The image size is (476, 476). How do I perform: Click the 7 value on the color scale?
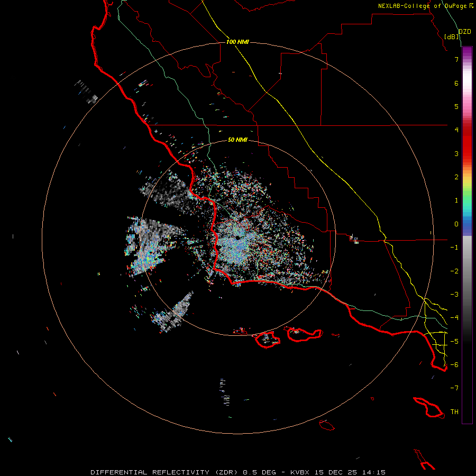click(456, 59)
